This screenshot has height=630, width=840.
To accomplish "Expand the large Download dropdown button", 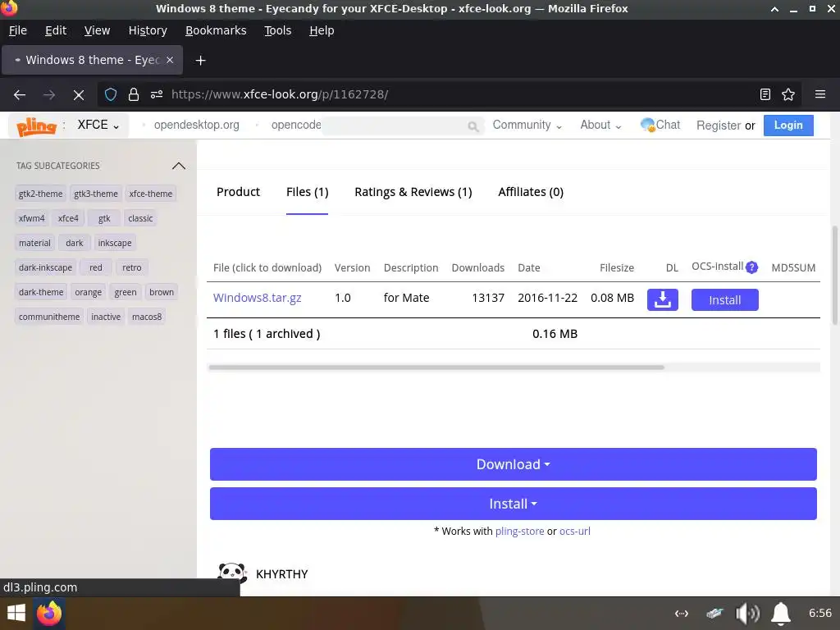I will (514, 464).
